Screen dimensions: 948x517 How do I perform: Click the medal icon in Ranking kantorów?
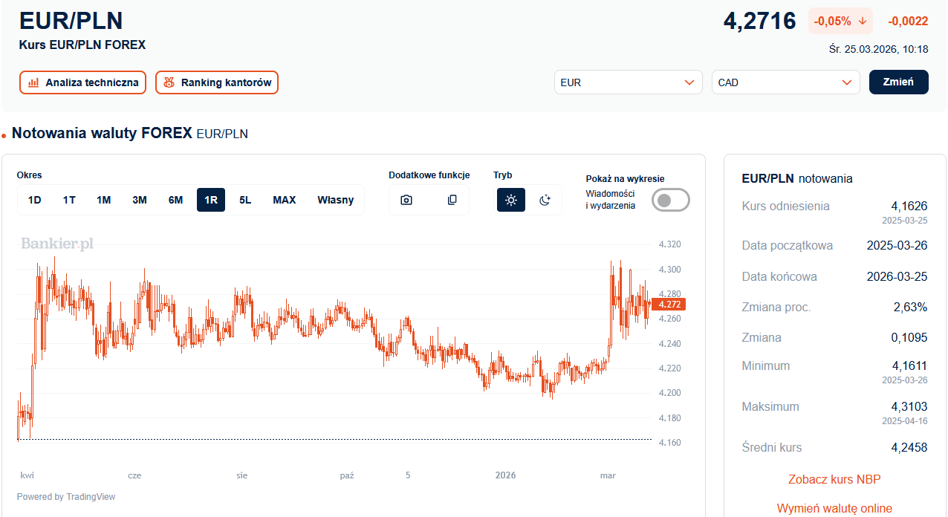point(169,83)
